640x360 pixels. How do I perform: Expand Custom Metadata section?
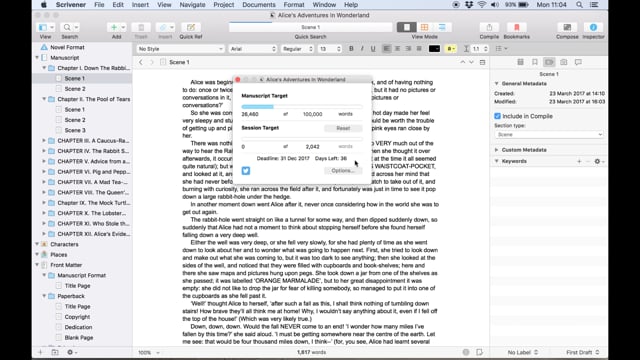point(497,150)
